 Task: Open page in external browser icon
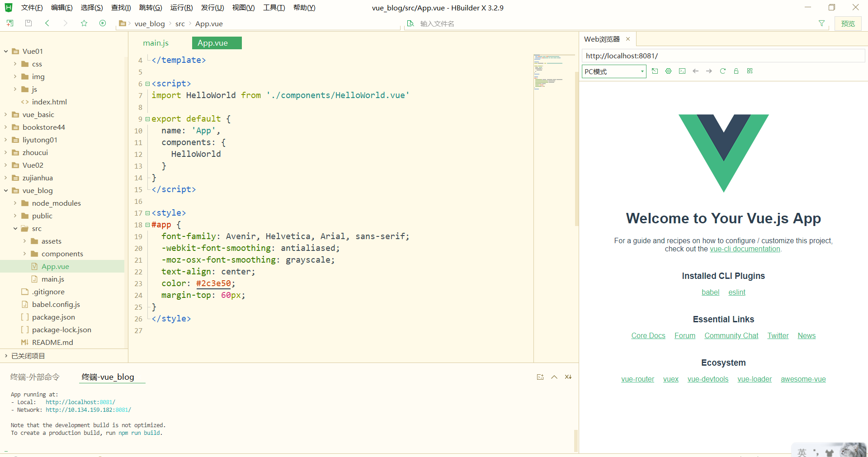[655, 71]
